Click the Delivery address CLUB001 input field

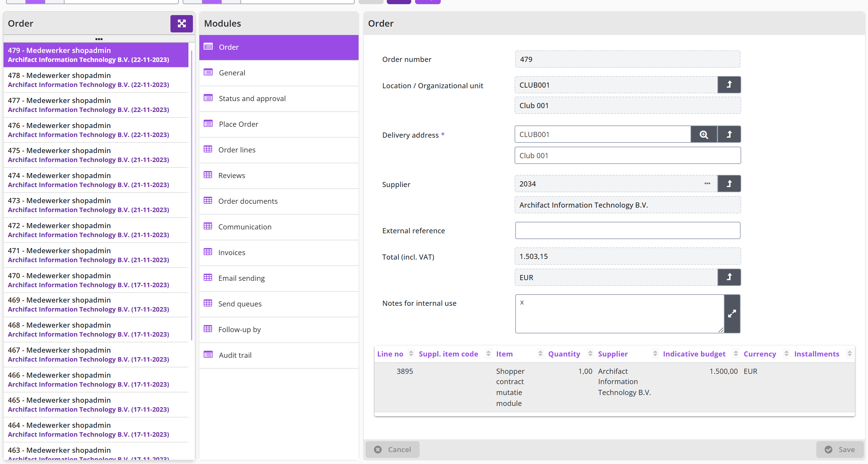603,134
